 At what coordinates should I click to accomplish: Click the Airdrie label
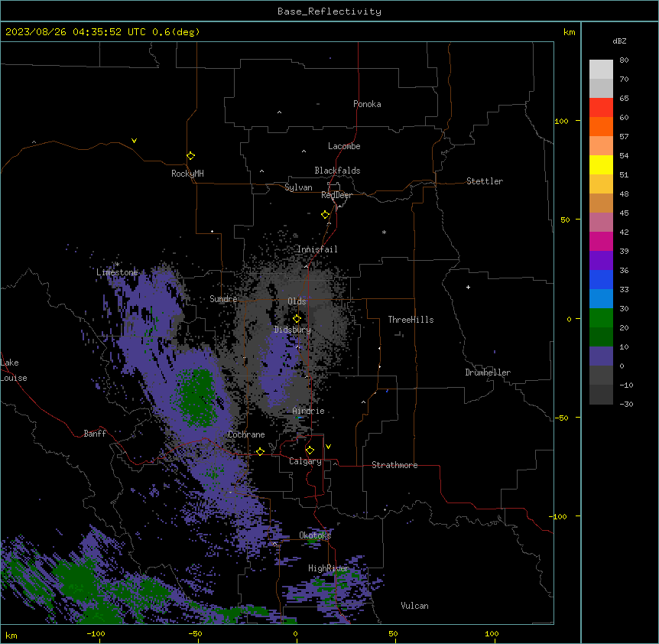pos(309,411)
